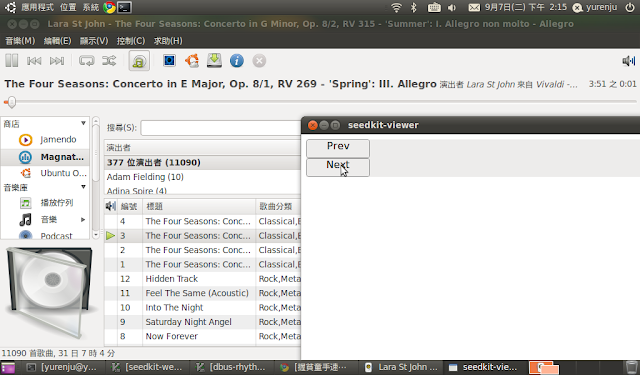
Task: Switch to dbus-rhyth... taskbar window
Action: pos(231,367)
